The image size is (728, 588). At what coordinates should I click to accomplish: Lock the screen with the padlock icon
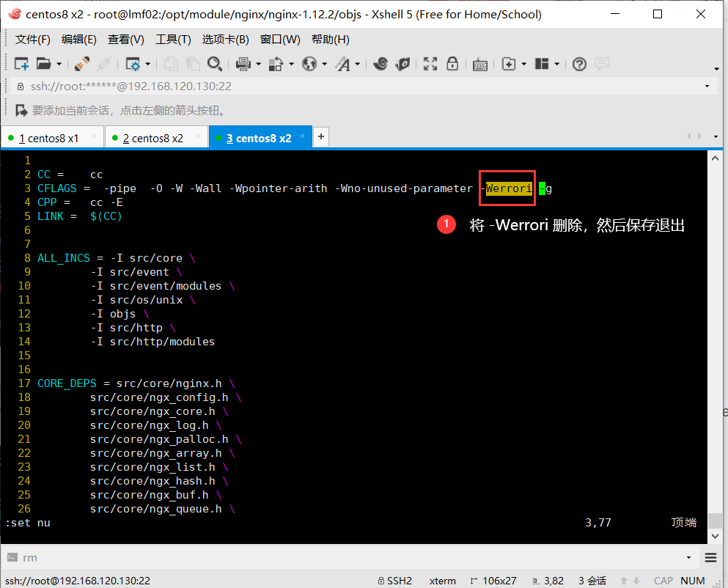pos(453,64)
